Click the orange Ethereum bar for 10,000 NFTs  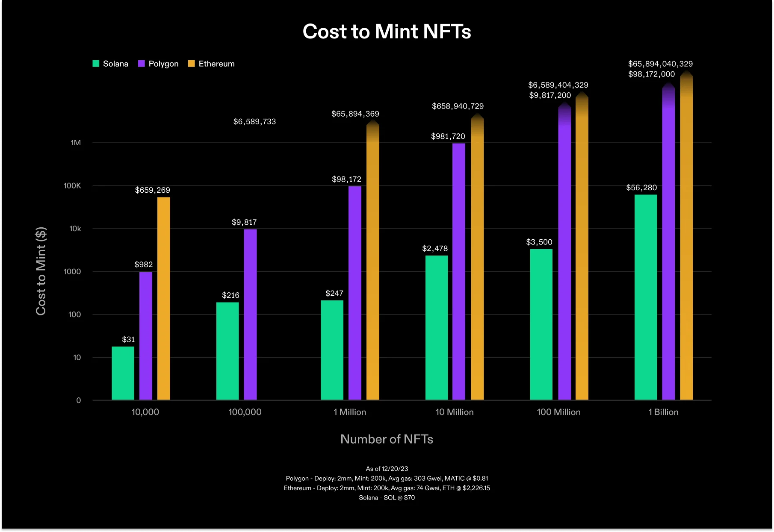coord(164,299)
